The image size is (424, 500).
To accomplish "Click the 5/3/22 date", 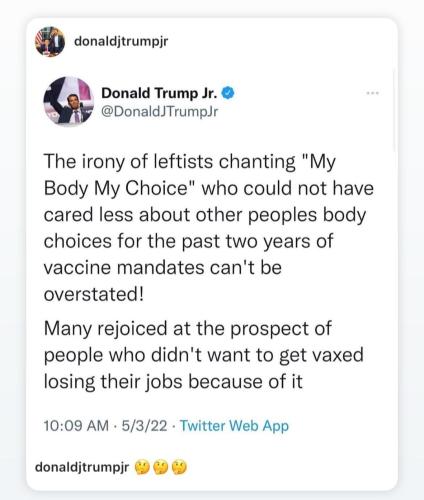I will pos(144,426).
